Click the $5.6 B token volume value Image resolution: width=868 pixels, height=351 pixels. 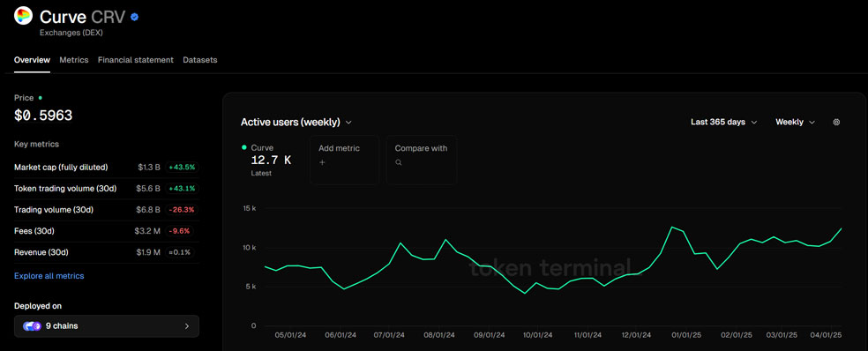coord(148,188)
